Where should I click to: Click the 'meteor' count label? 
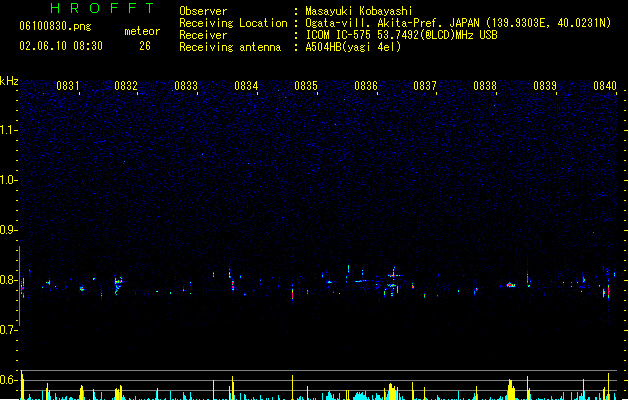click(142, 31)
